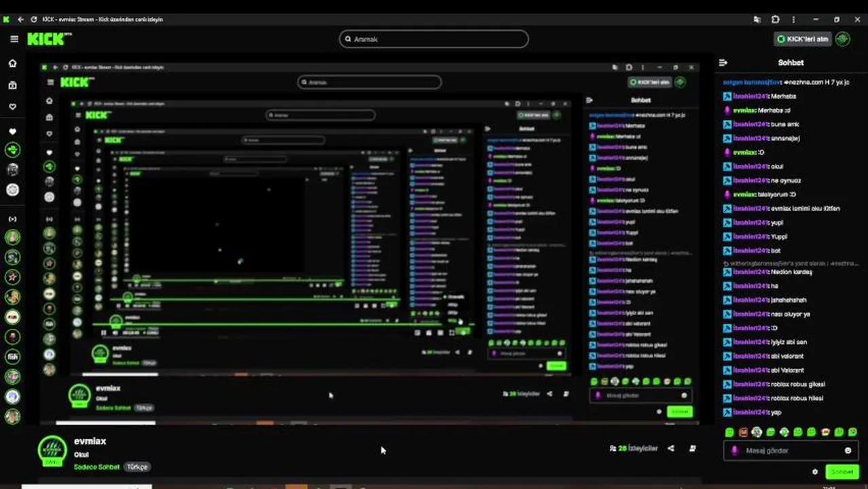Open the three-dot browser menu in the top title bar
The height and width of the screenshot is (489, 868).
pyautogui.click(x=793, y=20)
